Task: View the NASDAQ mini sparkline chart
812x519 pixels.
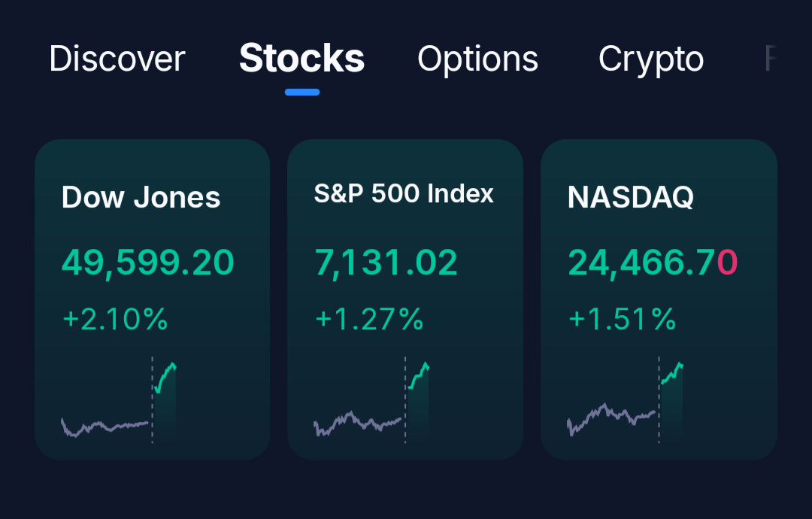Action: click(626, 401)
